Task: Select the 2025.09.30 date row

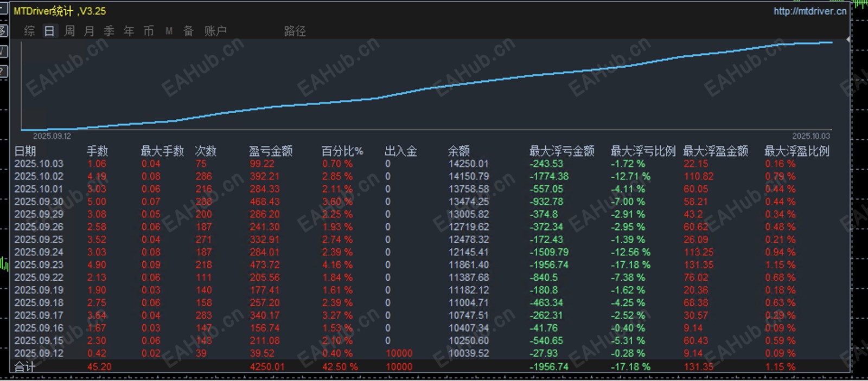Action: tap(39, 202)
